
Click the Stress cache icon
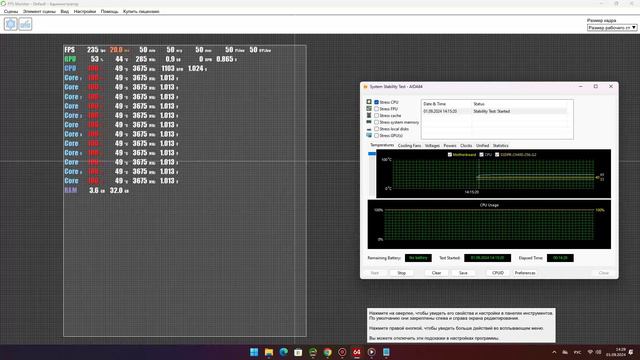[x=369, y=115]
